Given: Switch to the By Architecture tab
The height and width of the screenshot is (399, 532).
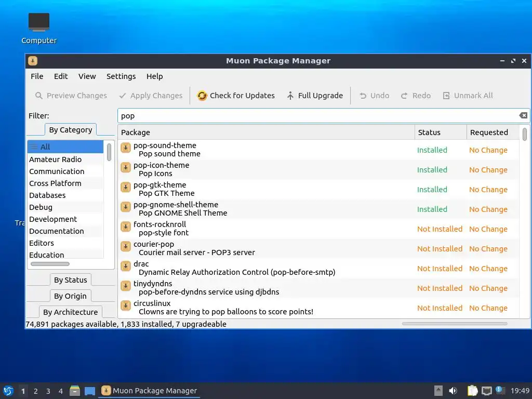Looking at the screenshot, I should coord(70,312).
